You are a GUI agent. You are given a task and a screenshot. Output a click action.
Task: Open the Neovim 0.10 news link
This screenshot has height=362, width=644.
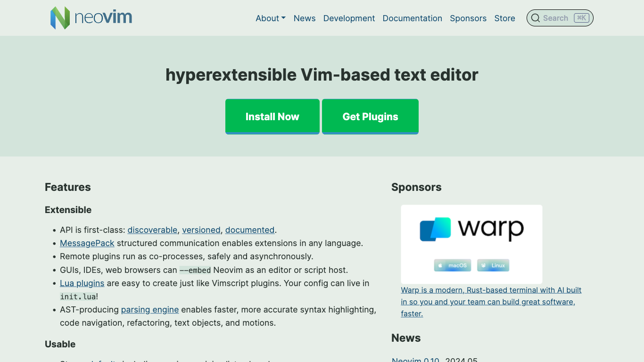(415, 359)
